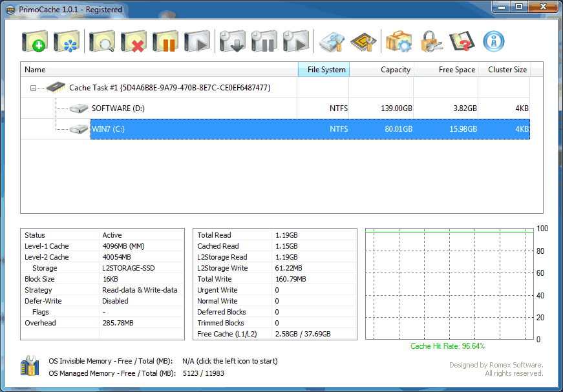
Task: Click the pause cache task icon
Action: tap(165, 41)
